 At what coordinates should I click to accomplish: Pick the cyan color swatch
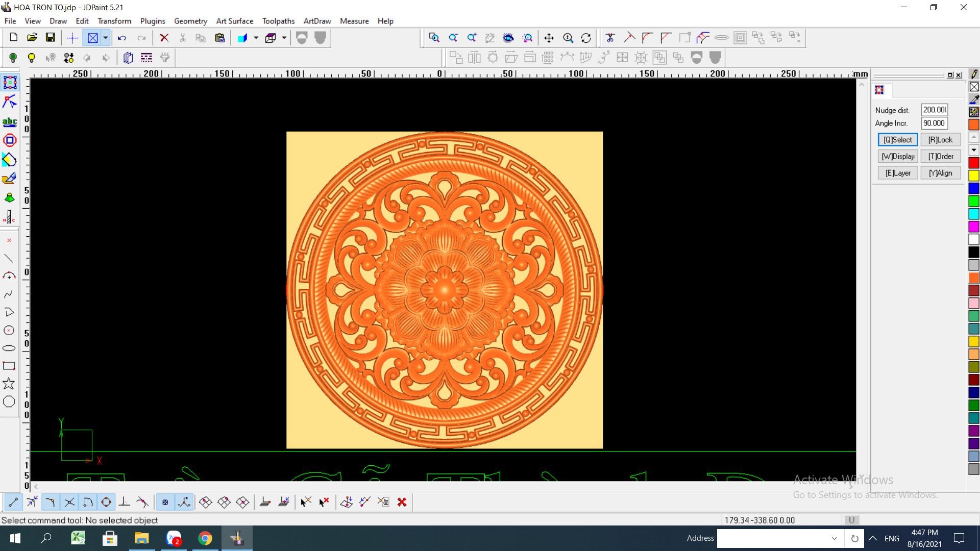974,214
